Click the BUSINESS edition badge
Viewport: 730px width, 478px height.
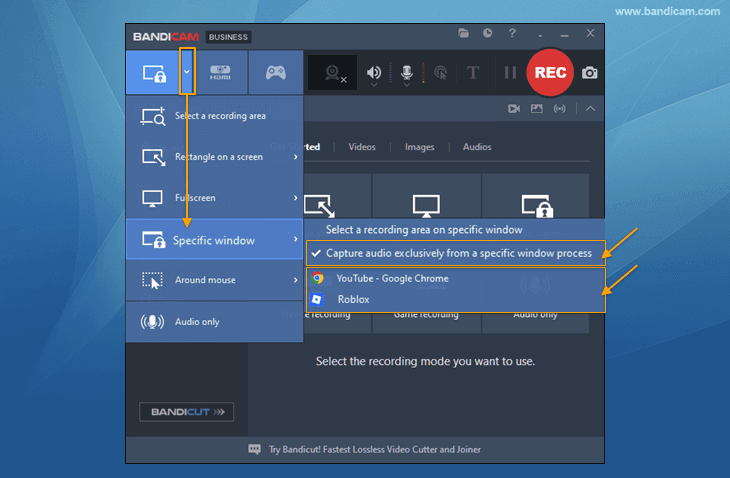228,37
